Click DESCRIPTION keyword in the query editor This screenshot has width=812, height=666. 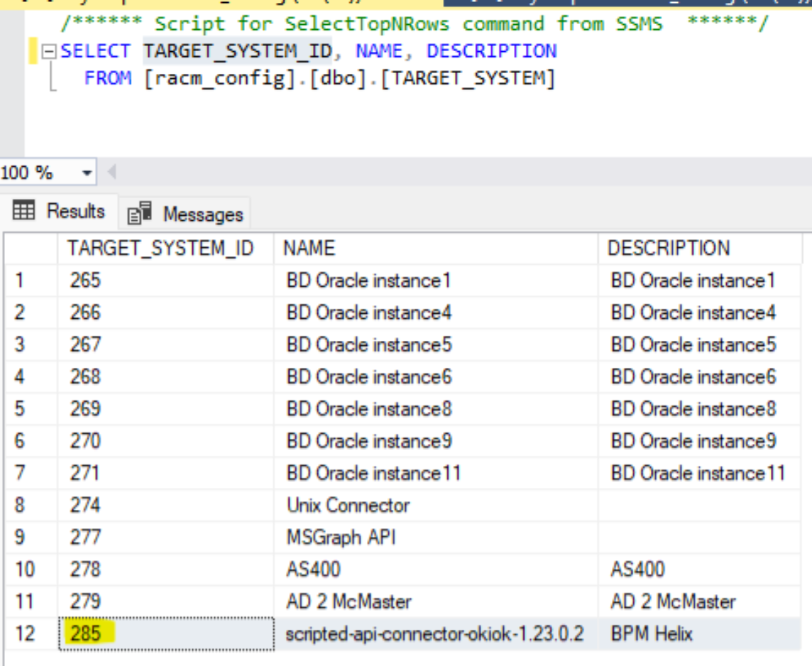(x=491, y=51)
